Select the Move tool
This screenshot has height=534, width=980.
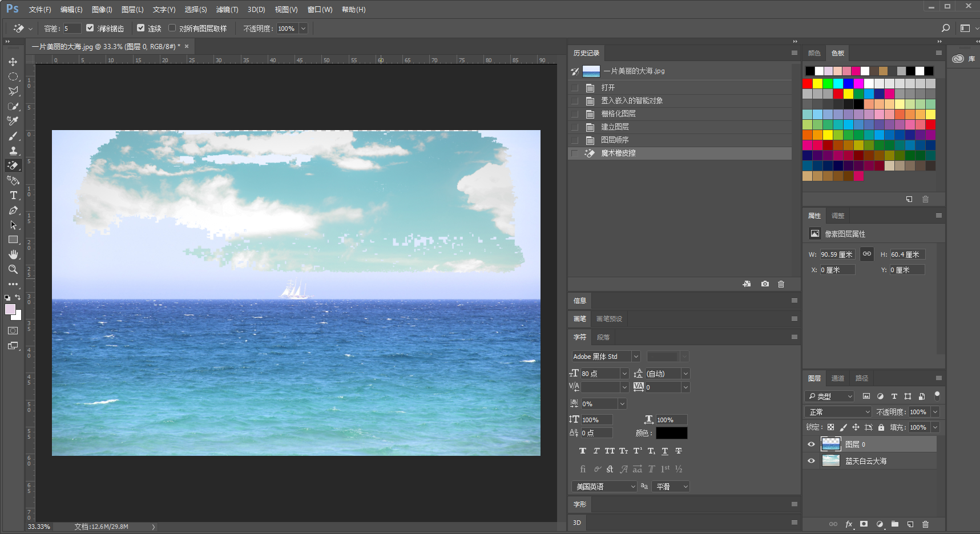[x=13, y=62]
